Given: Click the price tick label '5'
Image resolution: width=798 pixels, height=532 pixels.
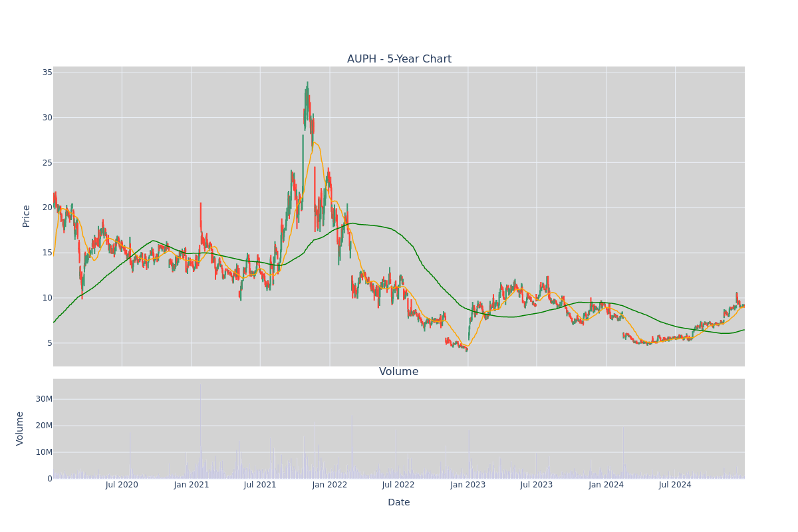Looking at the screenshot, I should pyautogui.click(x=50, y=343).
